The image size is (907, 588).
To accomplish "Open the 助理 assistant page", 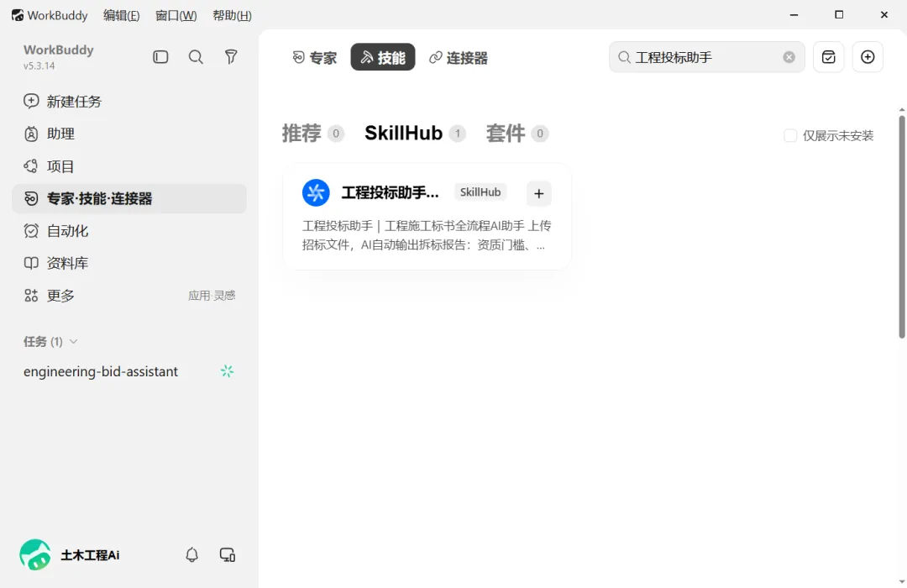I will (129, 134).
